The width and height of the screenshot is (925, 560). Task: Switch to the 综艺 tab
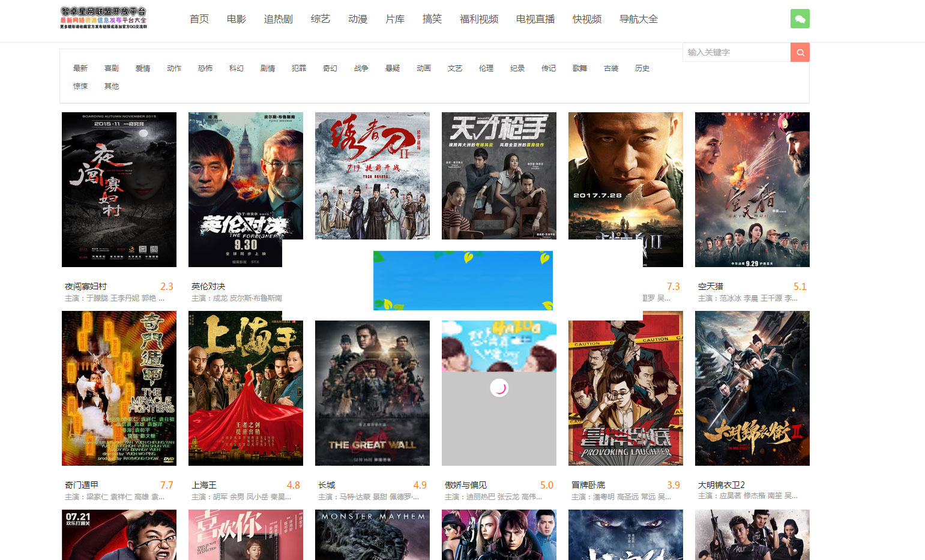click(321, 19)
